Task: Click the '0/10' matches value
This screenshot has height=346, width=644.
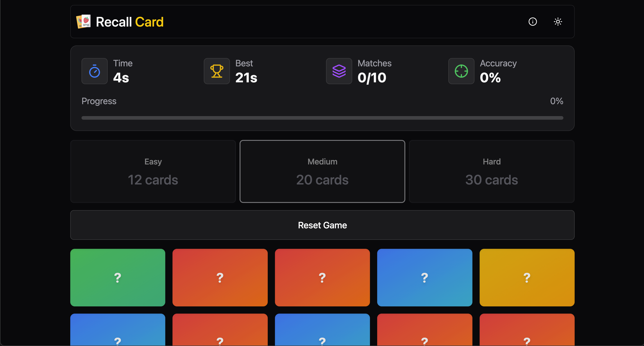Action: [x=372, y=78]
